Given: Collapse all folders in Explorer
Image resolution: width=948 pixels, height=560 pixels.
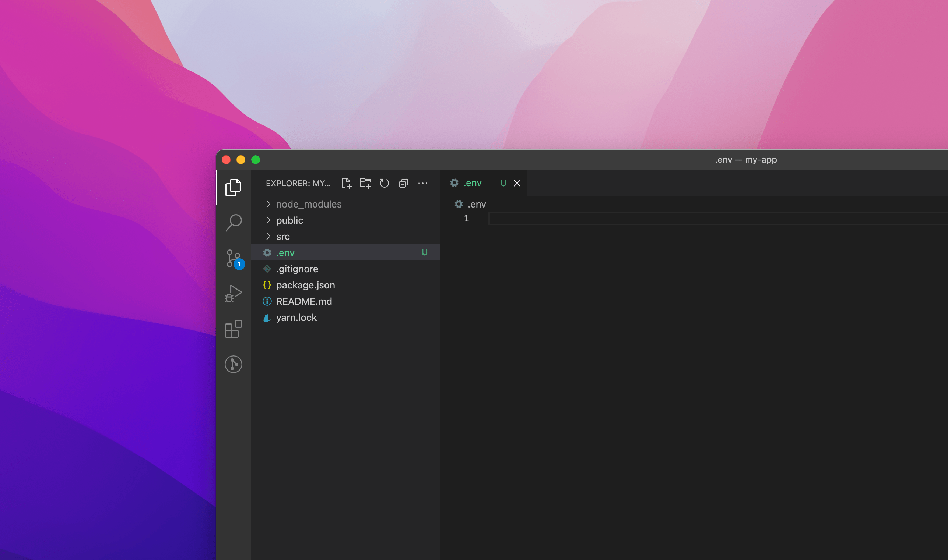Looking at the screenshot, I should 403,183.
